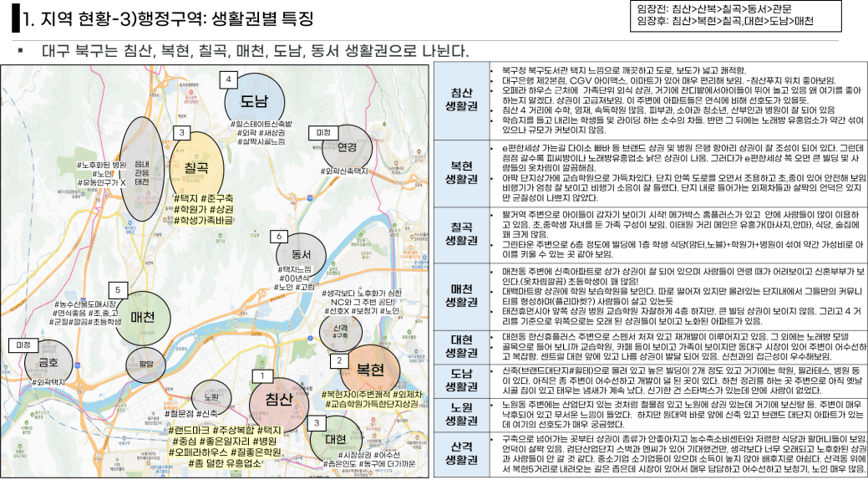Select the text 'NC와 그 주변 공단'
Screen dimensions: 868x480
pyautogui.click(x=362, y=302)
